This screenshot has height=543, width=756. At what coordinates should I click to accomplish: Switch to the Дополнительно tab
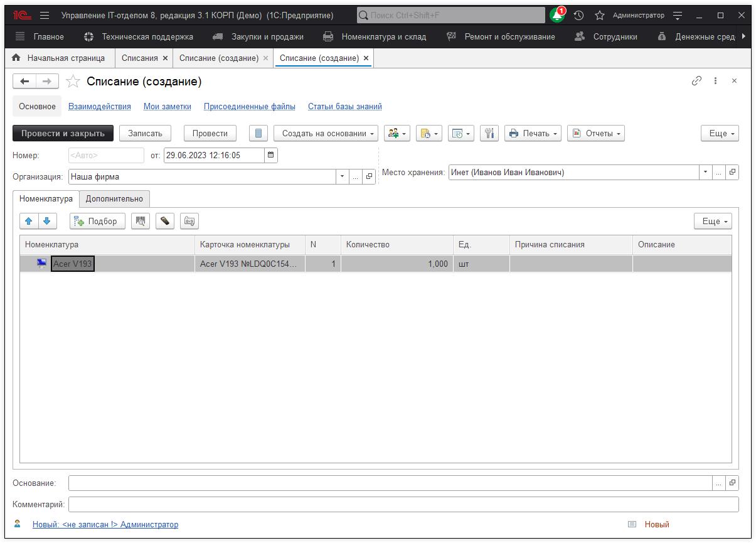click(114, 199)
